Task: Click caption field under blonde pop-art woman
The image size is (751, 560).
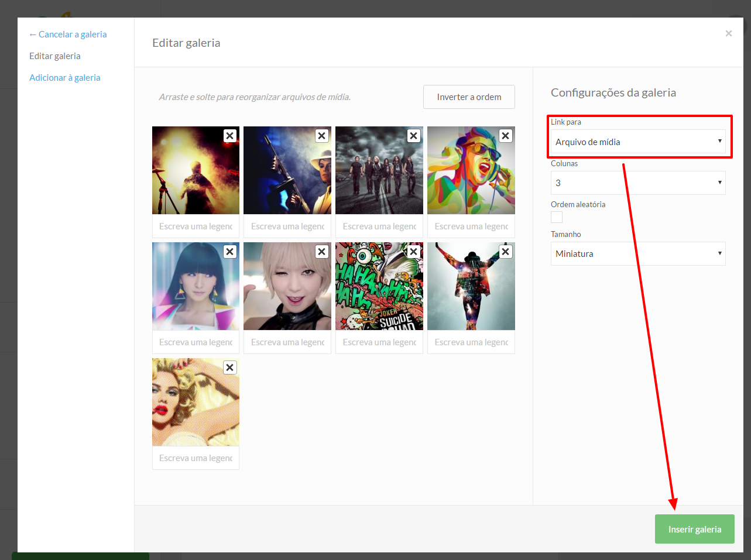Action: [196, 458]
